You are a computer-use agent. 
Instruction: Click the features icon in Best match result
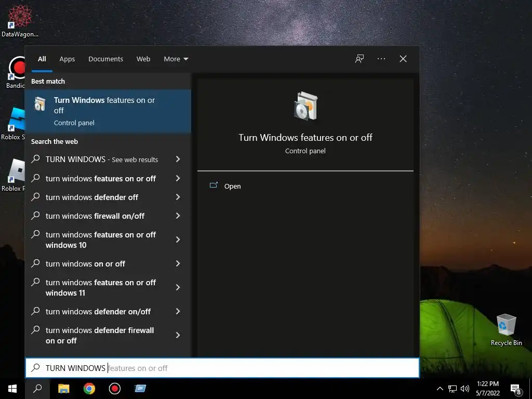point(39,104)
